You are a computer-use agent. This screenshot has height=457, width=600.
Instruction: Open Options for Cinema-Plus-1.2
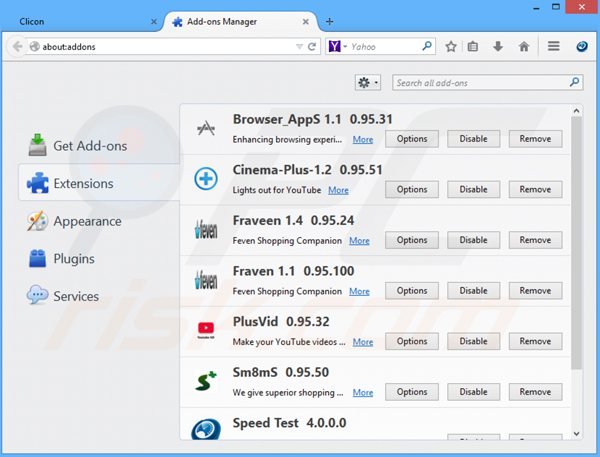coord(412,189)
